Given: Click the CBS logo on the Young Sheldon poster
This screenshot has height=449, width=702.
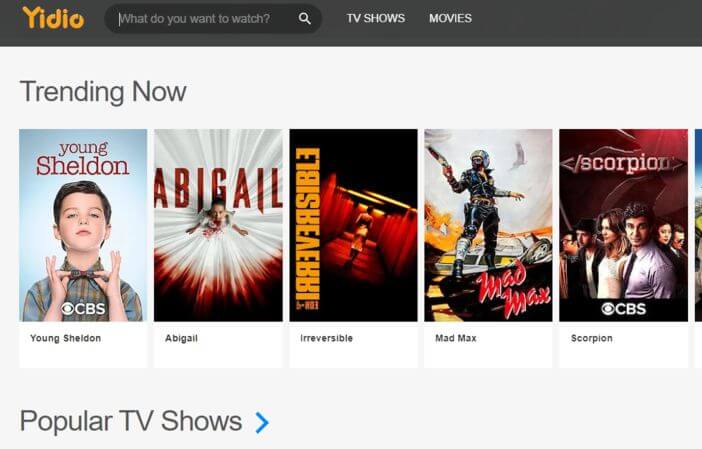Looking at the screenshot, I should [83, 308].
